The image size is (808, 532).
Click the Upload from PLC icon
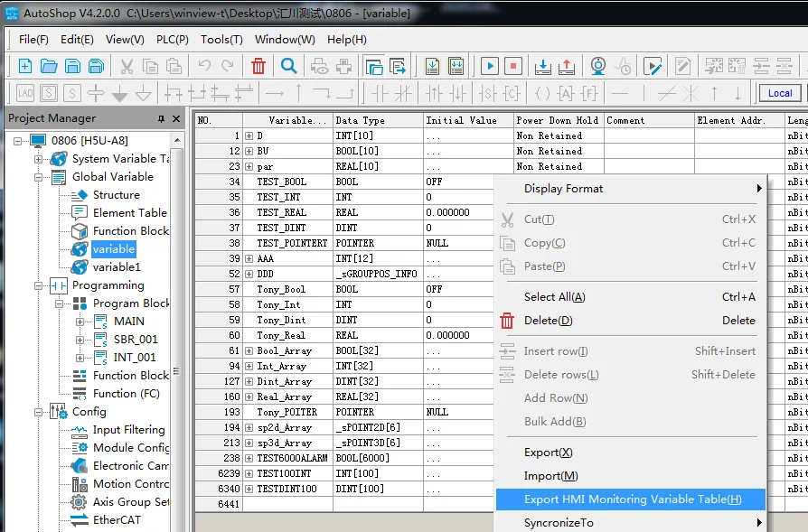click(567, 66)
